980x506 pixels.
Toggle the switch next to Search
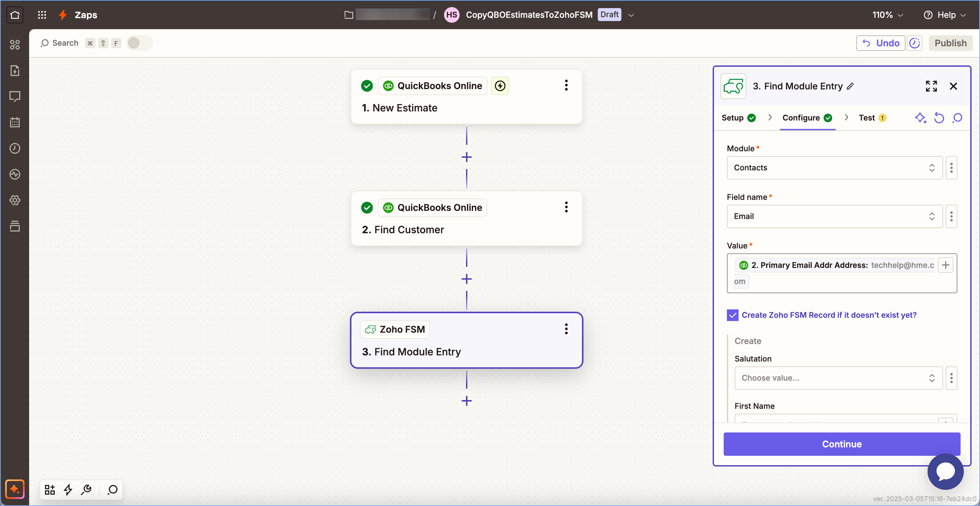(x=139, y=43)
